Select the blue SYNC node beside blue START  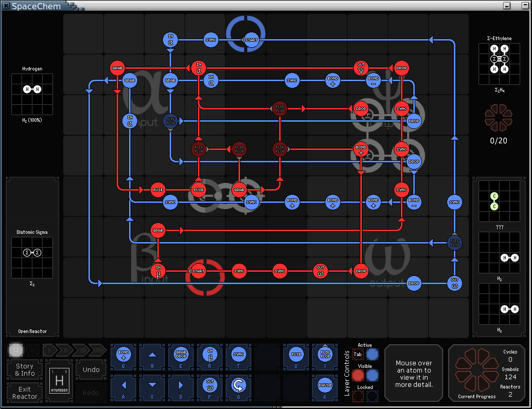[x=211, y=40]
